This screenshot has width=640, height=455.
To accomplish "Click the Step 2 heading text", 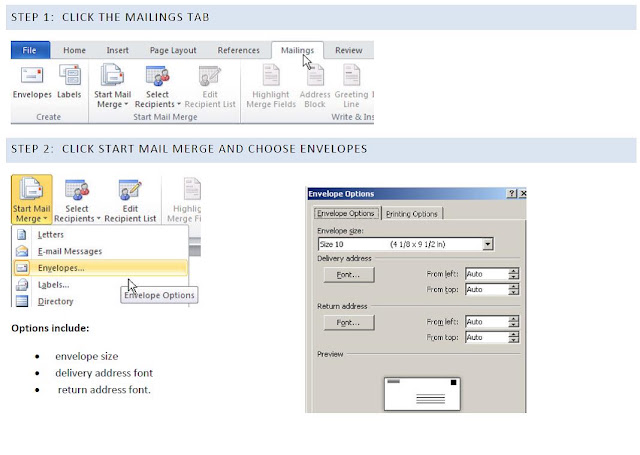I will [189, 149].
